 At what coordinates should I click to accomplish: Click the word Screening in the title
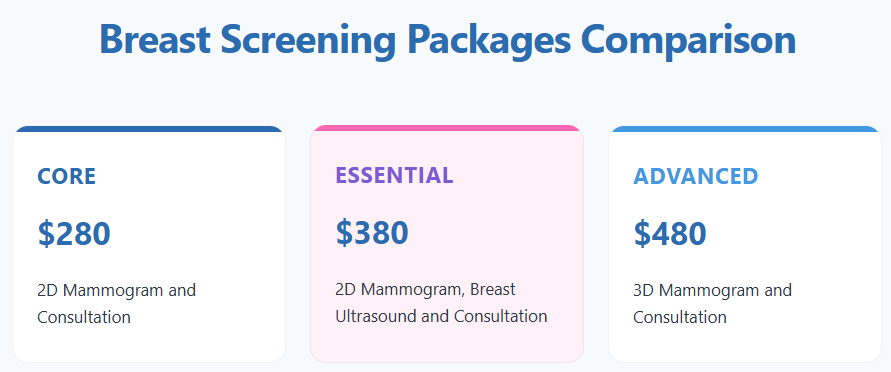click(309, 41)
